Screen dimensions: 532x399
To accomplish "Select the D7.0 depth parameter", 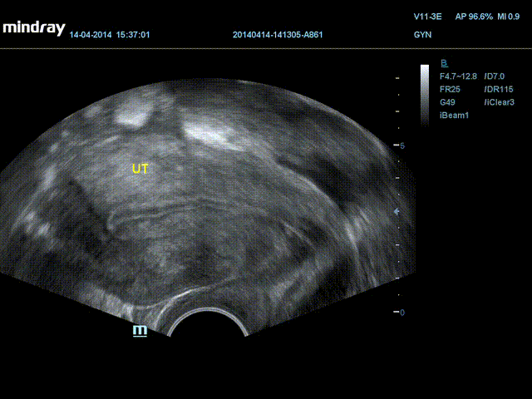I will click(x=495, y=76).
